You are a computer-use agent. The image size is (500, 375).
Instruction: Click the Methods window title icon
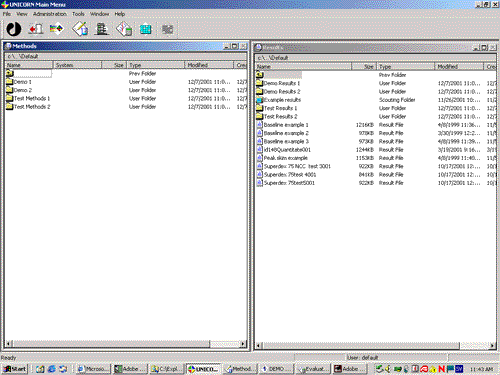click(8, 46)
